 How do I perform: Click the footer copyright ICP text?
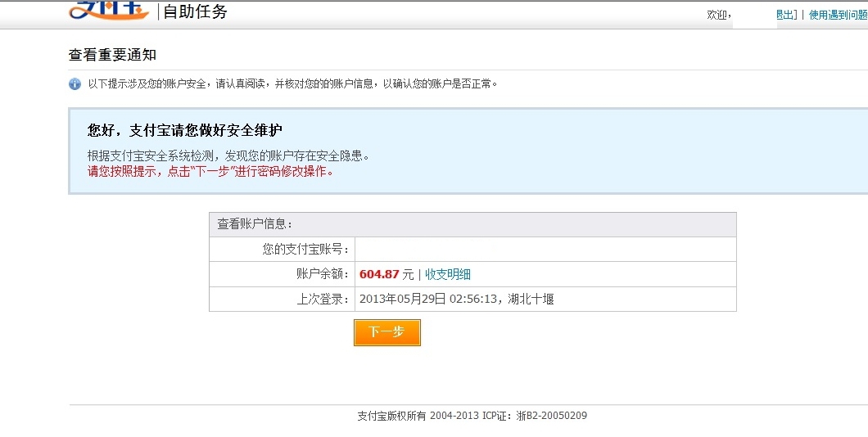click(472, 416)
